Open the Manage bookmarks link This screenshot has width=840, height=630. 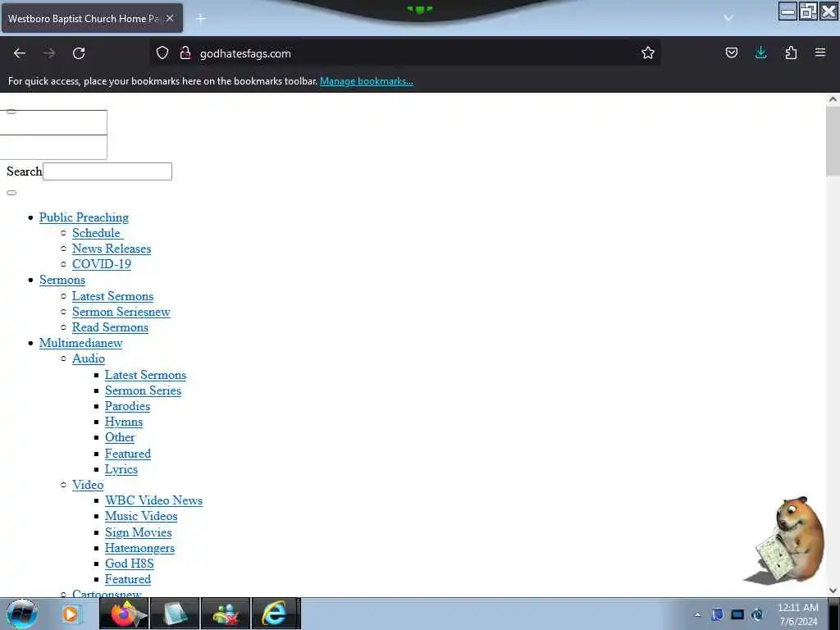[367, 81]
